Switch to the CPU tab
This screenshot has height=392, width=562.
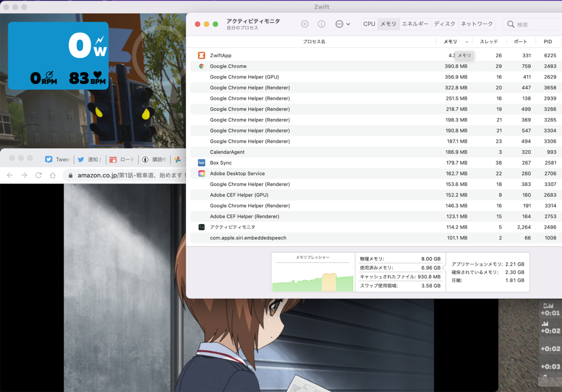point(369,23)
